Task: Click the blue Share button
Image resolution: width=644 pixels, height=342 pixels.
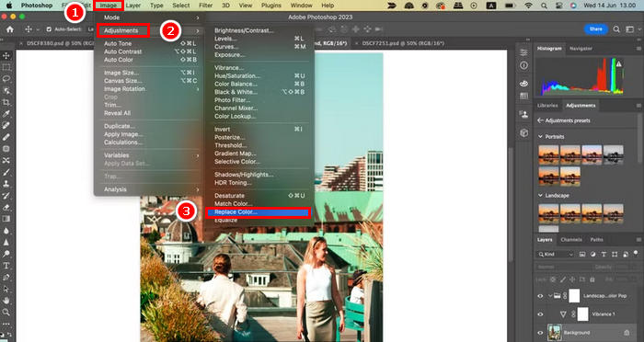Action: pos(595,29)
